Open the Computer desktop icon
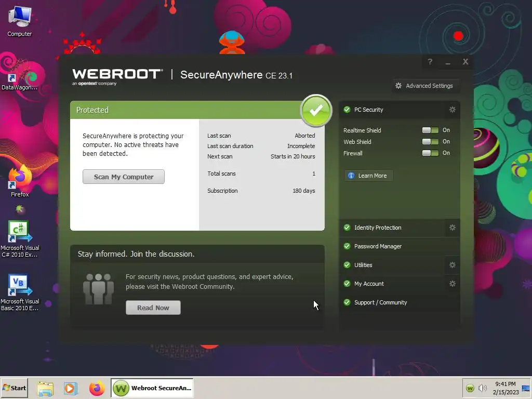 (19, 21)
